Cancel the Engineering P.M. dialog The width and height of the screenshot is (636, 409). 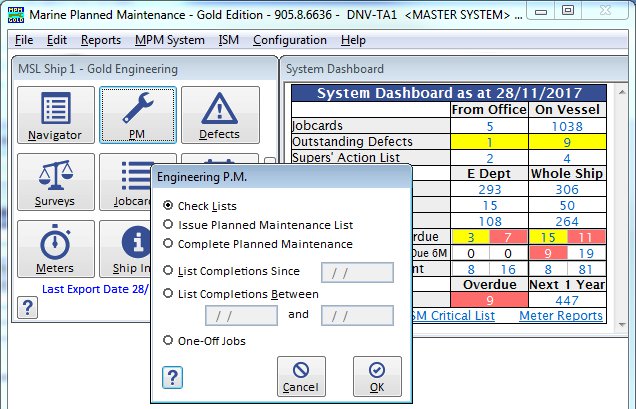301,377
